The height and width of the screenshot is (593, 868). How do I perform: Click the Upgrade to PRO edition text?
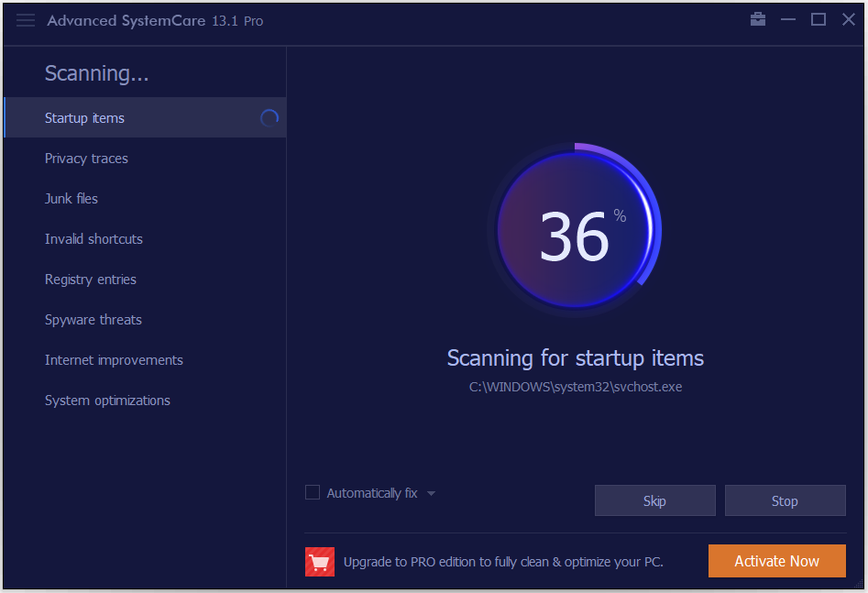(503, 562)
